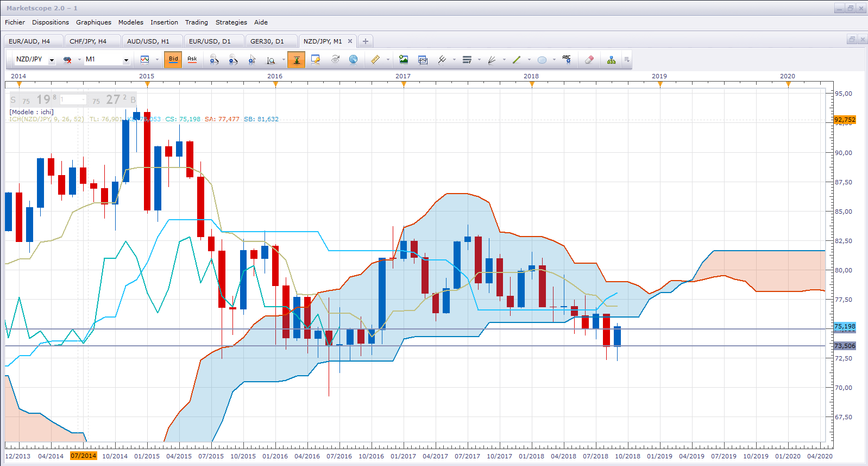Select the ABC text label tool
The image size is (868, 466).
pyautogui.click(x=567, y=60)
